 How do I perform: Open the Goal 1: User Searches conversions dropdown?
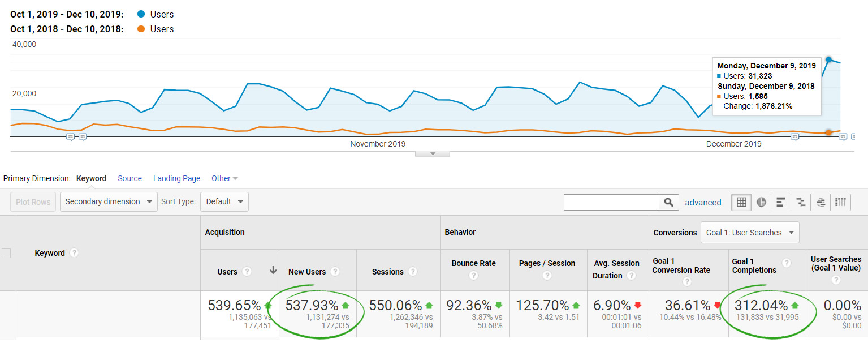tap(750, 232)
